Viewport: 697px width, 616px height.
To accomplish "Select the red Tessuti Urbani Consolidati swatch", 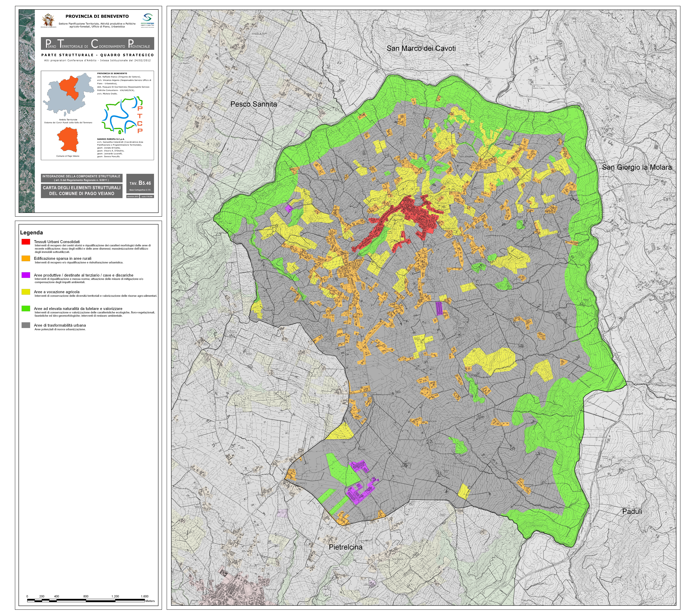I will tap(26, 242).
